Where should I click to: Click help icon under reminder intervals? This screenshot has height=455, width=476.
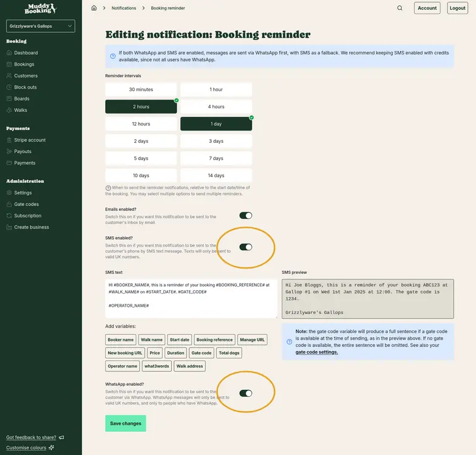pos(108,188)
